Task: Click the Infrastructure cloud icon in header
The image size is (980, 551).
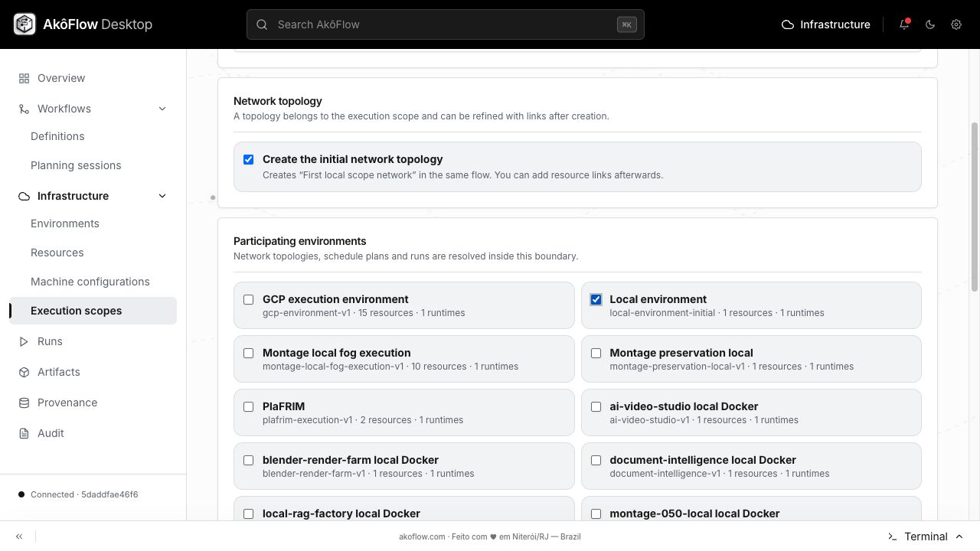Action: pos(787,24)
